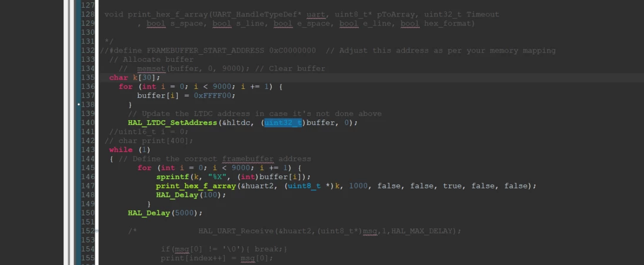Click the (uint8_t *)k cast on line 147
Screen dimensions: 644x265
[312, 186]
